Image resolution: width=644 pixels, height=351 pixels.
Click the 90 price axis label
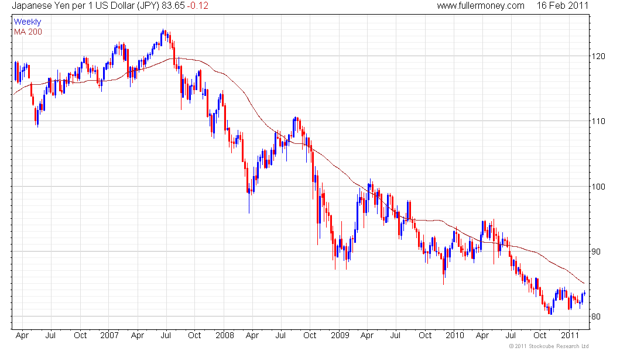point(596,252)
